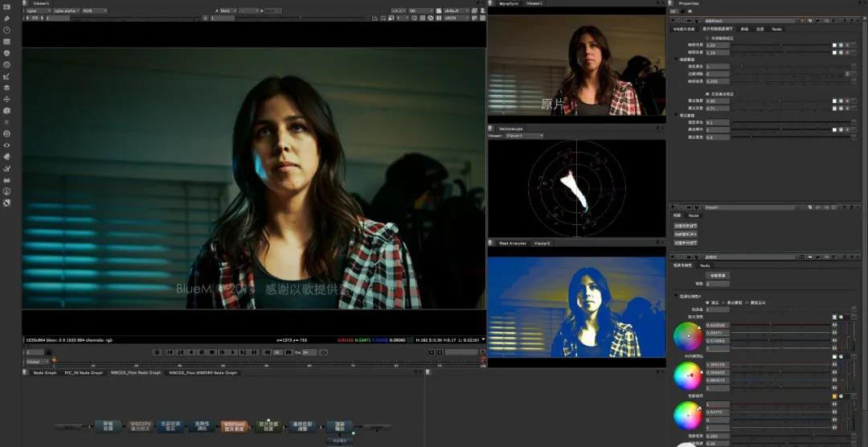Switch to PIC_IN Node Graph tab
868x447 pixels.
[83, 373]
